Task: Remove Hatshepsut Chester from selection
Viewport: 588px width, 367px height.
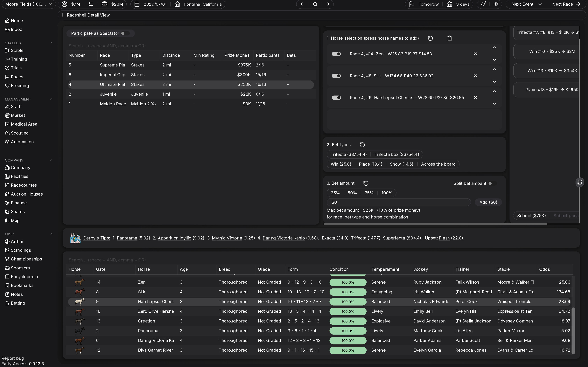Action: tap(475, 98)
